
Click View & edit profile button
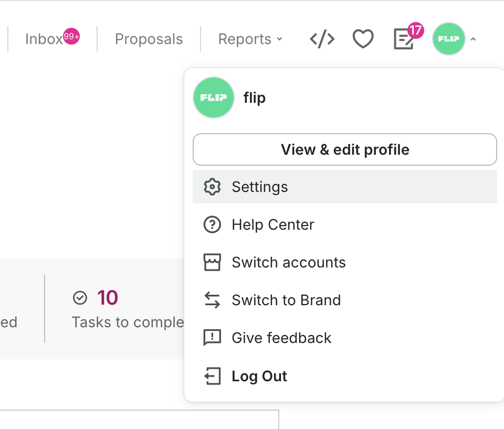[345, 149]
